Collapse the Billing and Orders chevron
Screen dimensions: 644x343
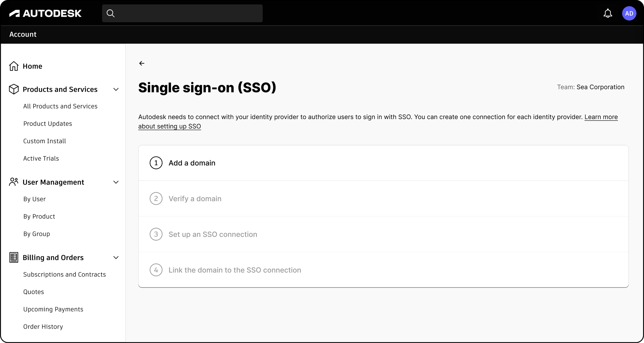tap(116, 257)
